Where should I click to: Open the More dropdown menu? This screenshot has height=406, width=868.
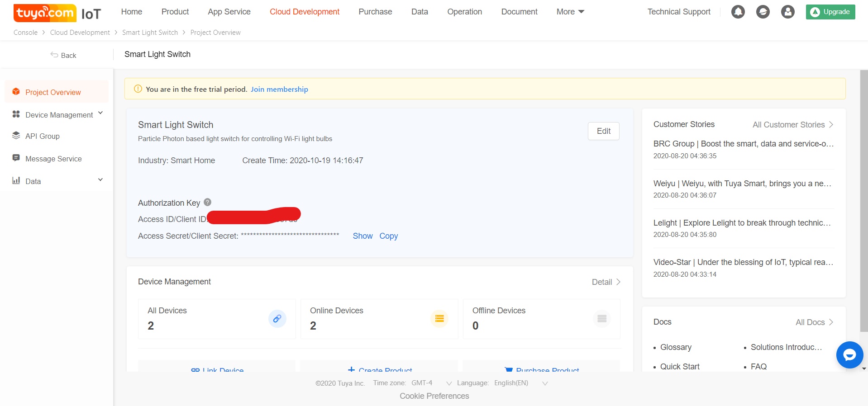pyautogui.click(x=570, y=12)
